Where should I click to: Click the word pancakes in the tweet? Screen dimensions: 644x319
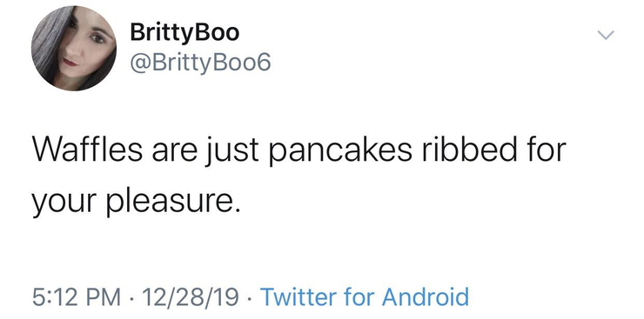(340, 150)
